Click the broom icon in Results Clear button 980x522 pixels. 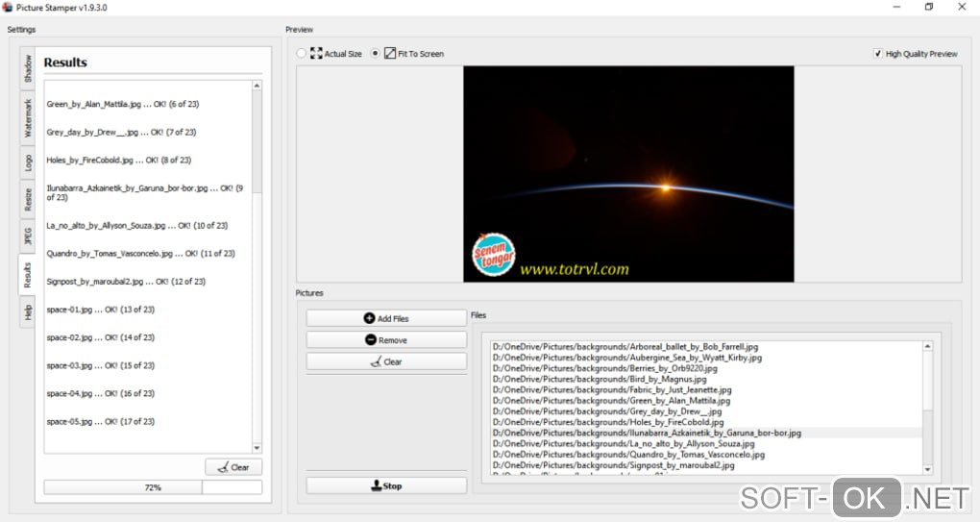(x=223, y=467)
